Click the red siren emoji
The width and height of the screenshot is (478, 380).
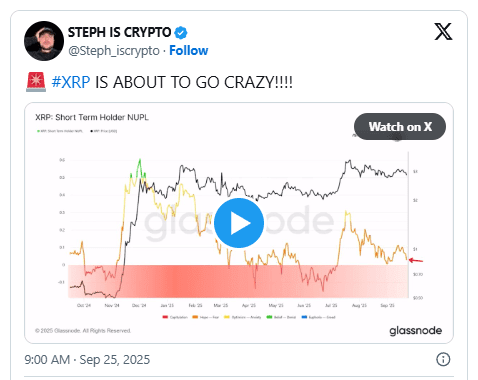[36, 82]
